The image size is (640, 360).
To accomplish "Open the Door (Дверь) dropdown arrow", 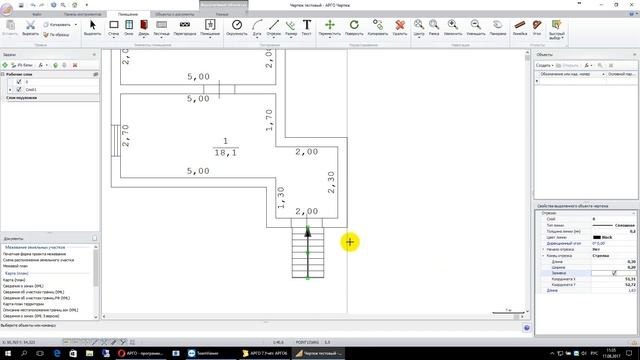I will [144, 38].
